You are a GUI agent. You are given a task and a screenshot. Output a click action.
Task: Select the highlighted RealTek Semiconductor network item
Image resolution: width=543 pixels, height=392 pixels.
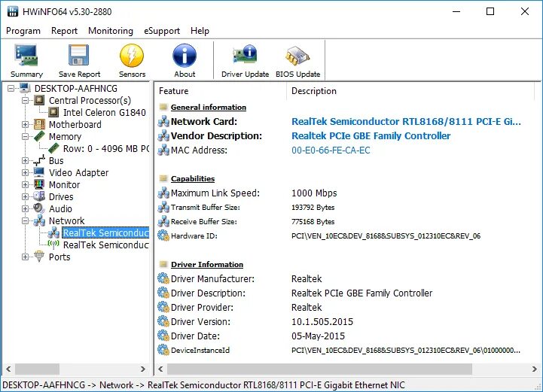point(105,232)
